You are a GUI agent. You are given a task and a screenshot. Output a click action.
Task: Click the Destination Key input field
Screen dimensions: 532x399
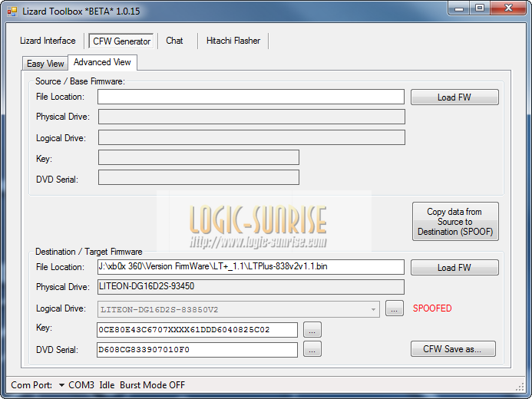[x=197, y=330]
